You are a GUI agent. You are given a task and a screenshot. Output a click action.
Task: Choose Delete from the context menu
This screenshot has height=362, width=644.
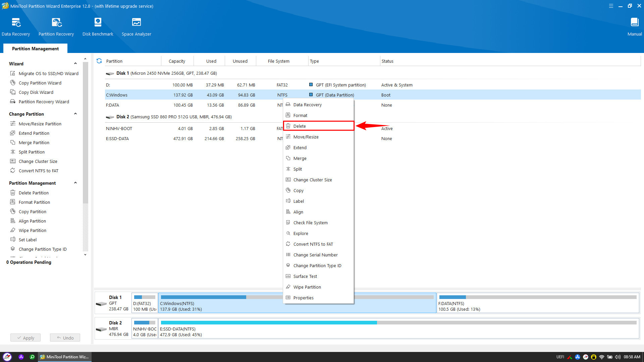point(300,126)
